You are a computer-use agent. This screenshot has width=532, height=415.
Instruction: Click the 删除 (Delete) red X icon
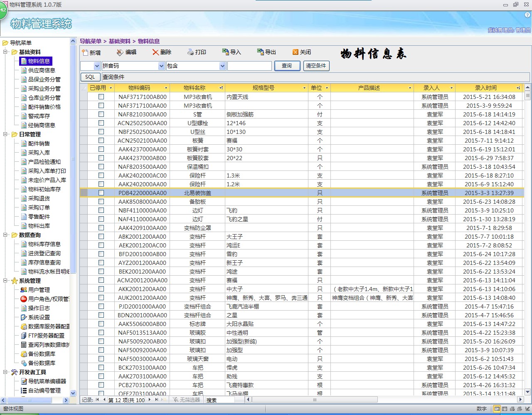[x=155, y=52]
